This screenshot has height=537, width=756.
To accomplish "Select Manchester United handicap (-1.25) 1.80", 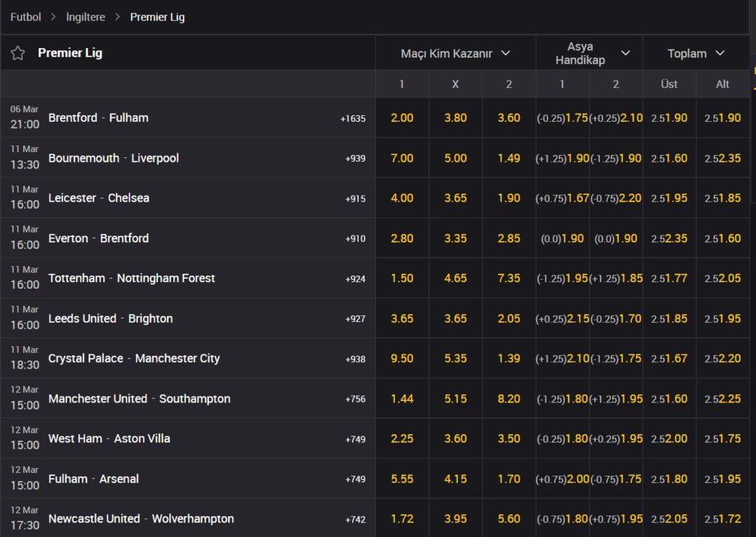I will [563, 399].
